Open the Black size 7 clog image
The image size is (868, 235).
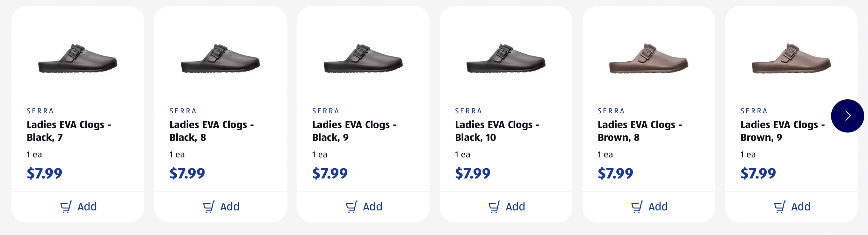click(x=78, y=59)
